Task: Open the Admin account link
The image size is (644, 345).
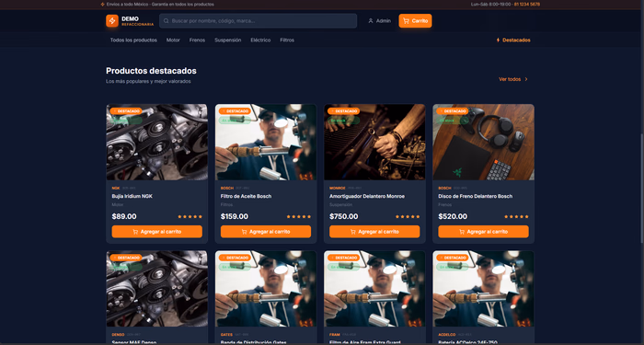Action: click(379, 20)
